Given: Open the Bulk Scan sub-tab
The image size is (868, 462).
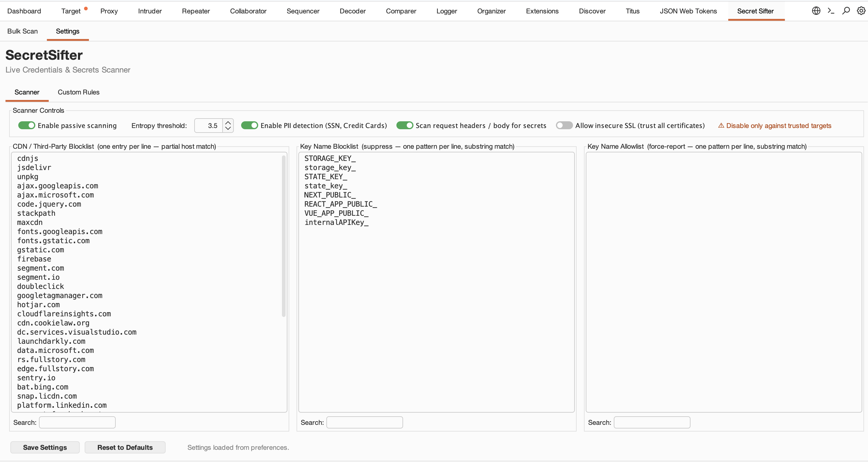Looking at the screenshot, I should click(x=23, y=31).
